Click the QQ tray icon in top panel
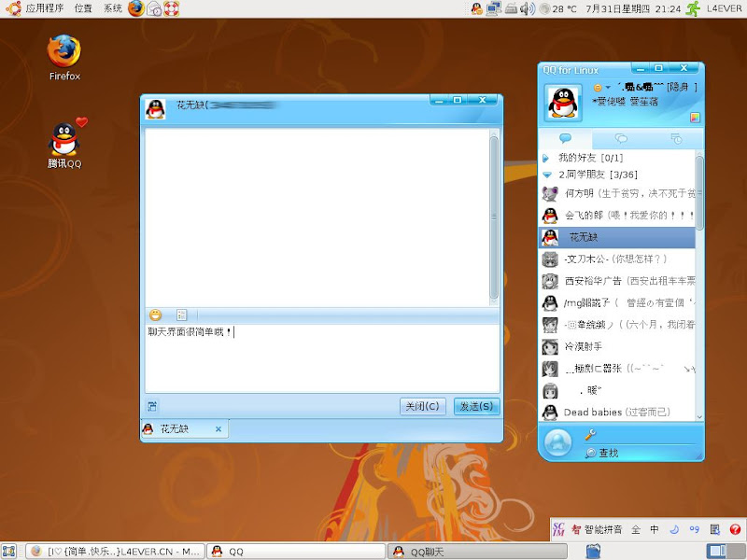The height and width of the screenshot is (560, 747). point(476,8)
